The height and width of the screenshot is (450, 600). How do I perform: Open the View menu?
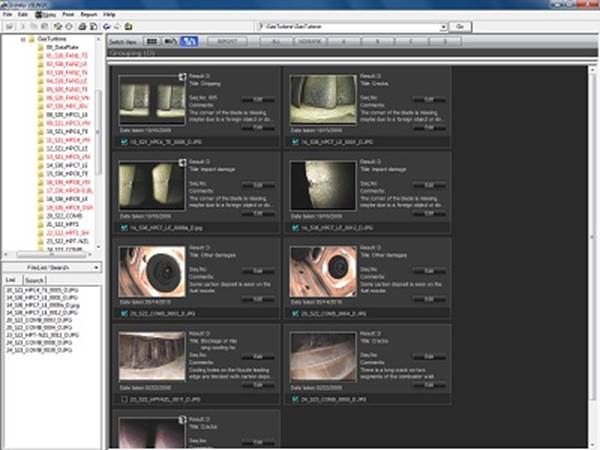tap(47, 16)
